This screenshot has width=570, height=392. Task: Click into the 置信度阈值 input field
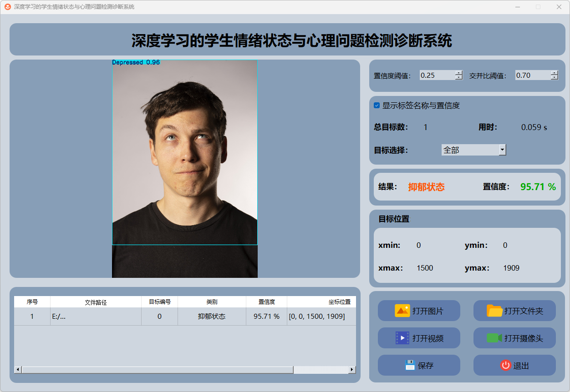[437, 75]
